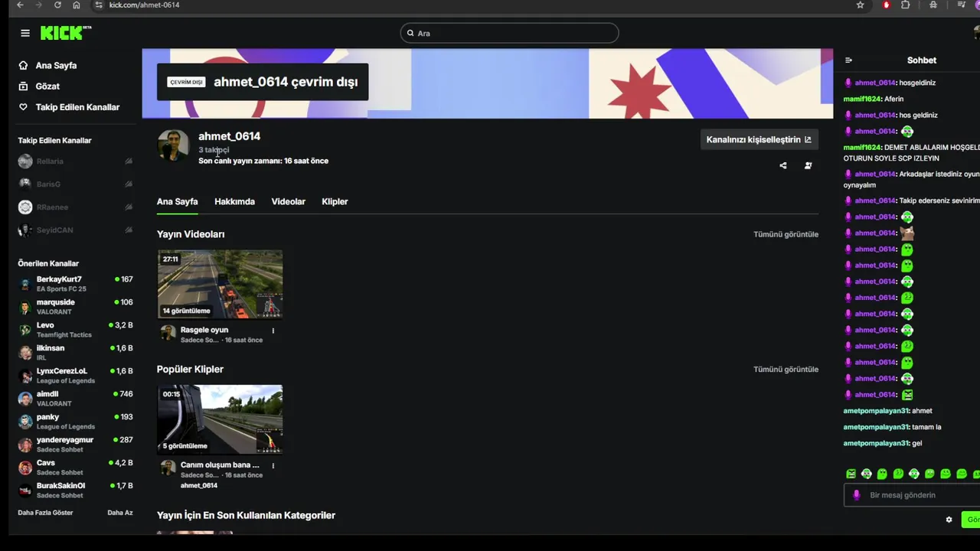Click the cat emote in chat messages
The image size is (980, 551).
point(907,233)
